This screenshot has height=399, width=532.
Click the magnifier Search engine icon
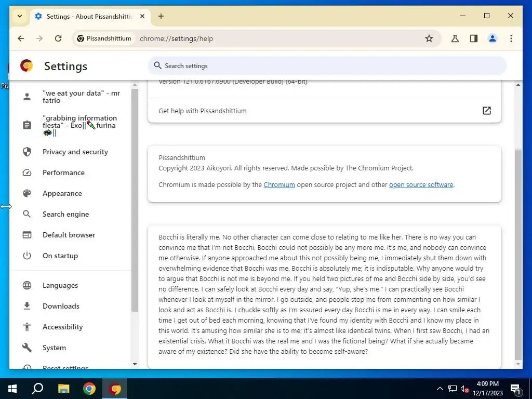[x=27, y=214]
